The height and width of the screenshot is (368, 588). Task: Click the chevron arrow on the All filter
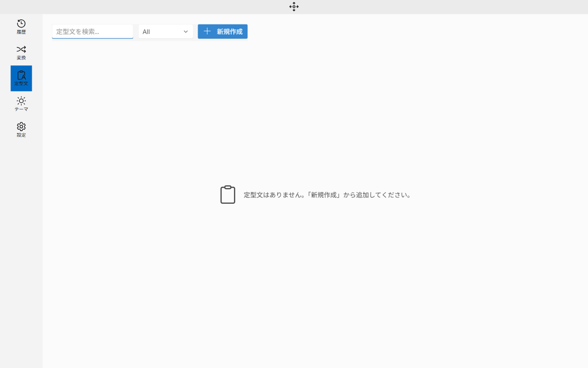pyautogui.click(x=186, y=31)
